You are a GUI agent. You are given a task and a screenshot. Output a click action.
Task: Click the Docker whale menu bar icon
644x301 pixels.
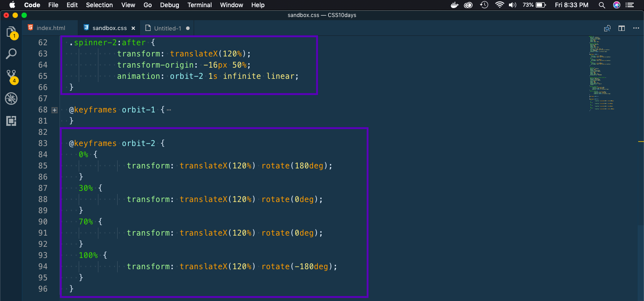pos(454,5)
